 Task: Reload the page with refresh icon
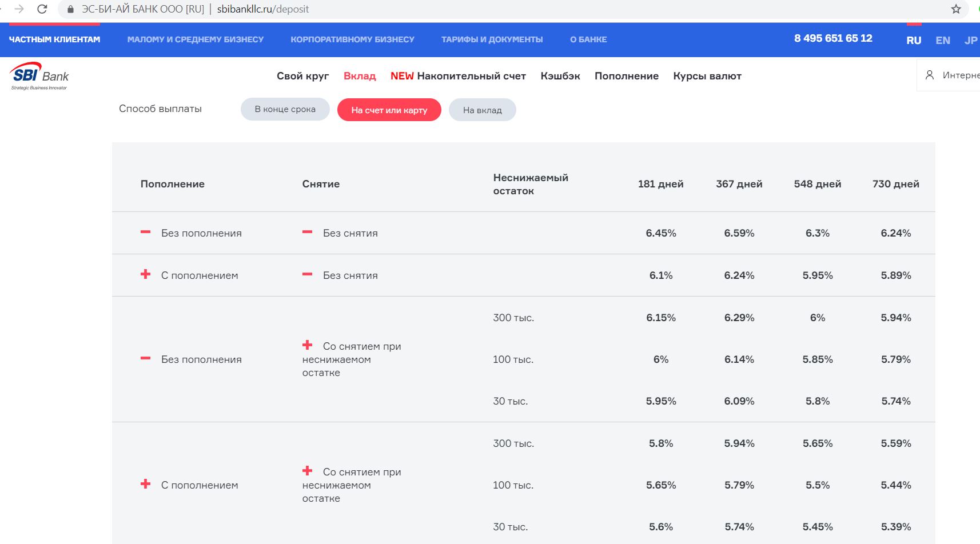pyautogui.click(x=42, y=9)
